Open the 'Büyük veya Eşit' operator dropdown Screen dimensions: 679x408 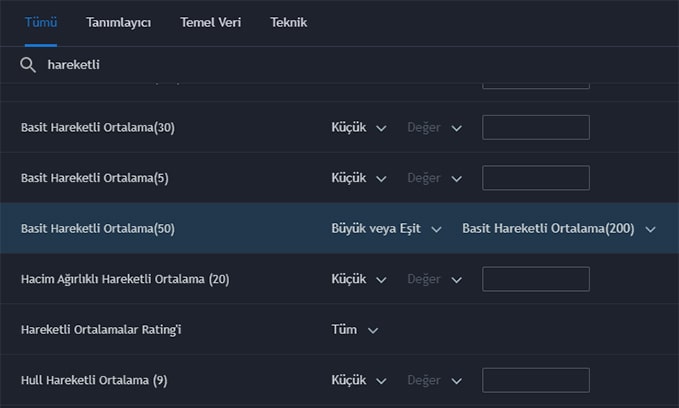[386, 229]
